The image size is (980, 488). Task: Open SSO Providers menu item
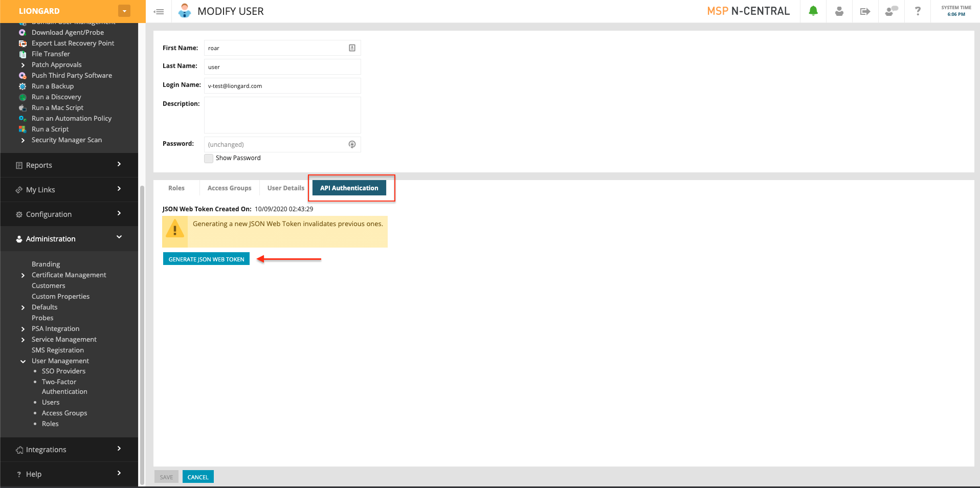[x=63, y=371]
